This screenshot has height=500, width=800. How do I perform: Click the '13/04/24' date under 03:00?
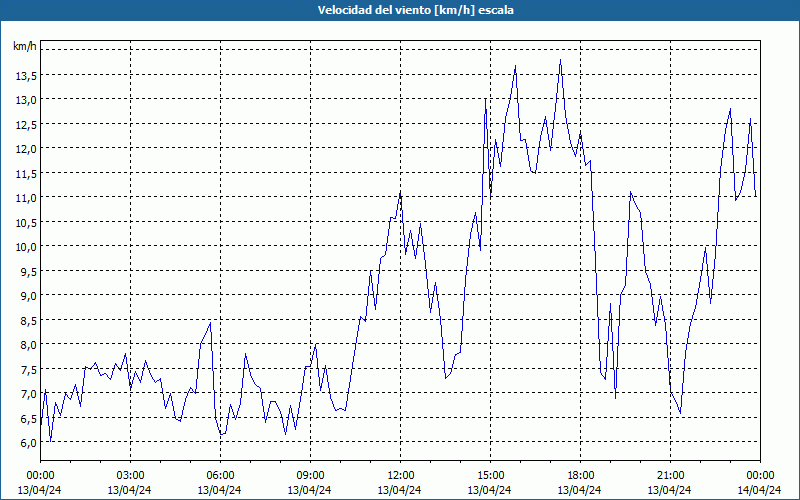click(130, 490)
